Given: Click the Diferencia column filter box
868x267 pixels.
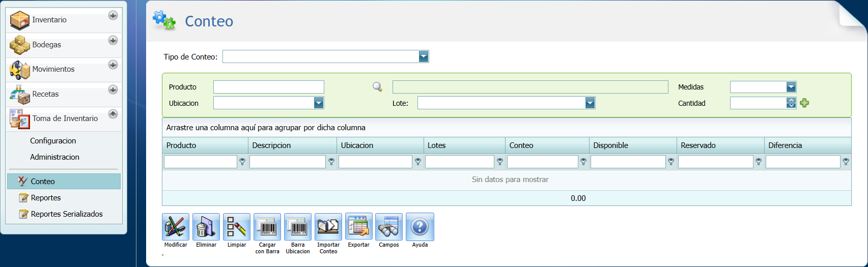Looking at the screenshot, I should click(803, 162).
